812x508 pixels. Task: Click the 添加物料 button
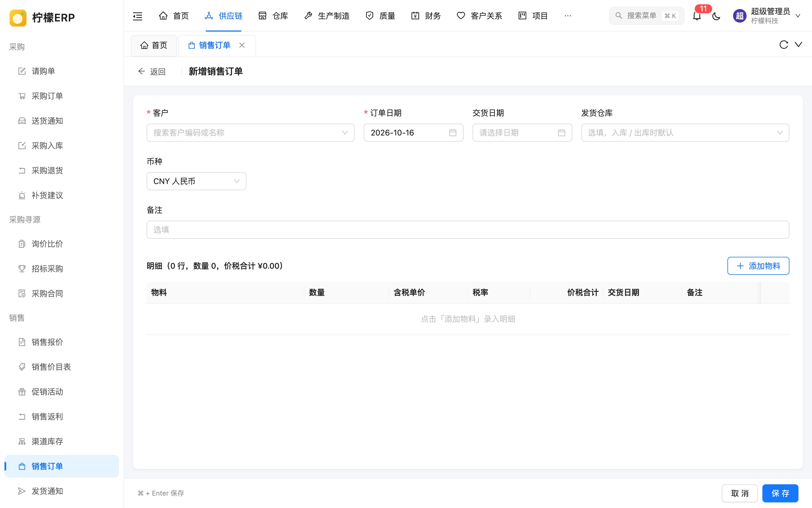[x=758, y=266]
